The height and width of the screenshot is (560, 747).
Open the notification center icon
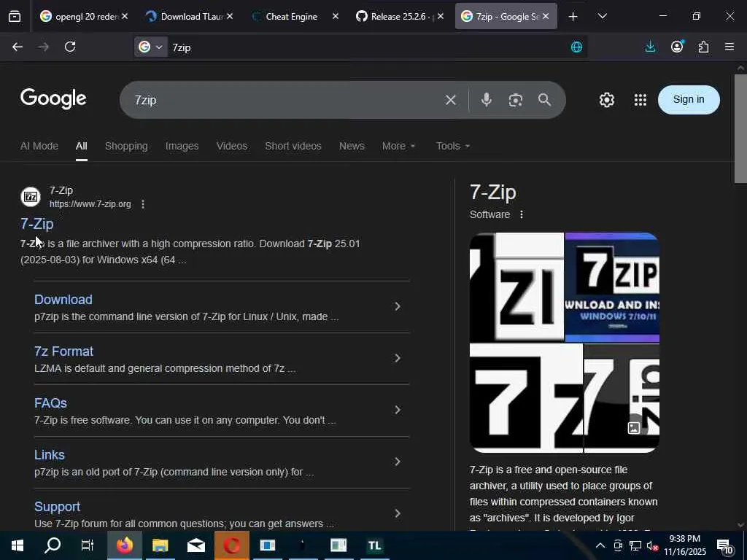pos(725,547)
